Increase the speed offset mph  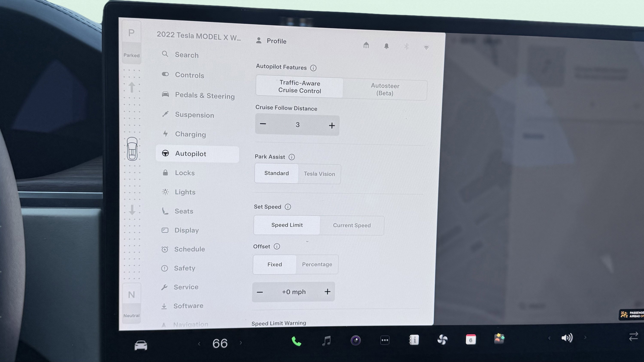(327, 292)
